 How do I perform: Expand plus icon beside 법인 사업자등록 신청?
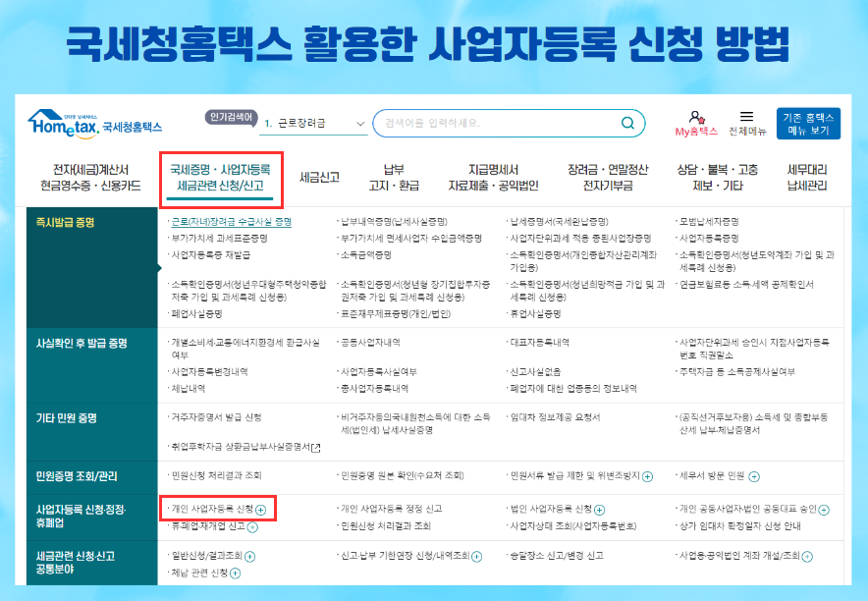(600, 510)
